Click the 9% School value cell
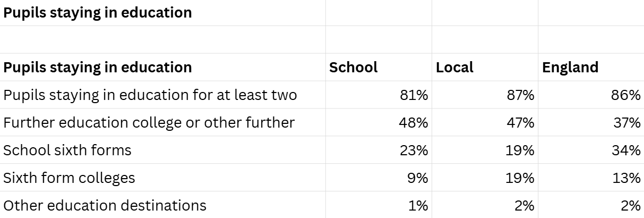This screenshot has height=218, width=644. (418, 178)
